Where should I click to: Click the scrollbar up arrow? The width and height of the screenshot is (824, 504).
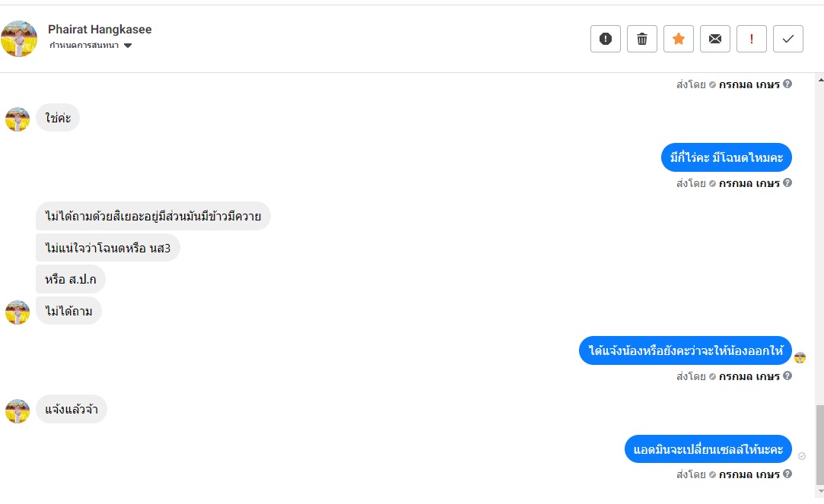(819, 79)
